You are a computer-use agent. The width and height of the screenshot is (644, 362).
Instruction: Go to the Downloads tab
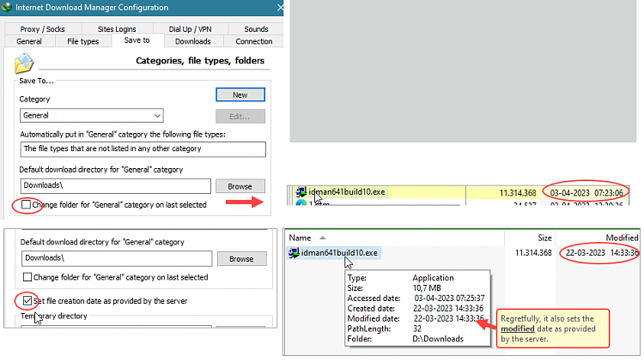pos(193,41)
